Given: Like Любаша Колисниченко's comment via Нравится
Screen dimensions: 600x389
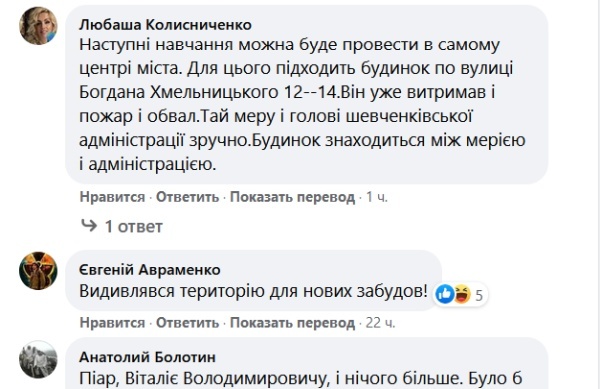Looking at the screenshot, I should click(112, 197).
